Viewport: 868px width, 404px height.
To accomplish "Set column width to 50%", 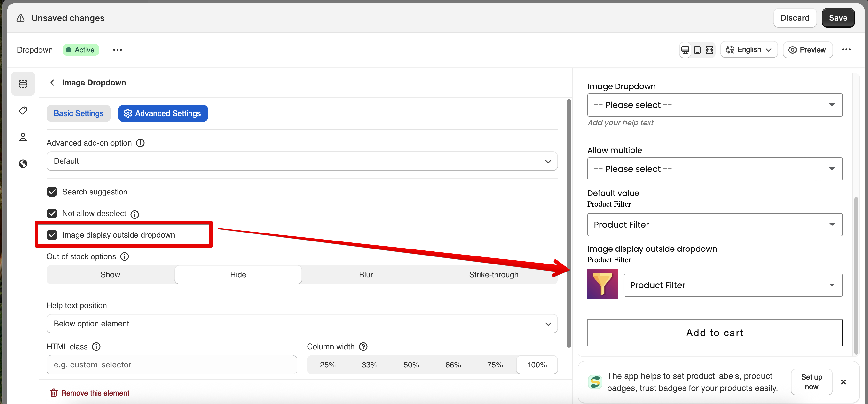I will pyautogui.click(x=411, y=365).
